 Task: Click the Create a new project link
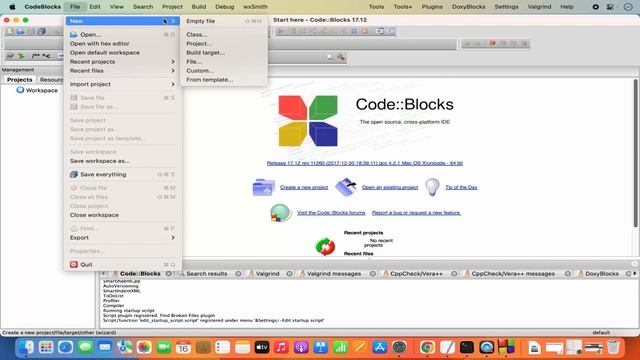[x=304, y=187]
